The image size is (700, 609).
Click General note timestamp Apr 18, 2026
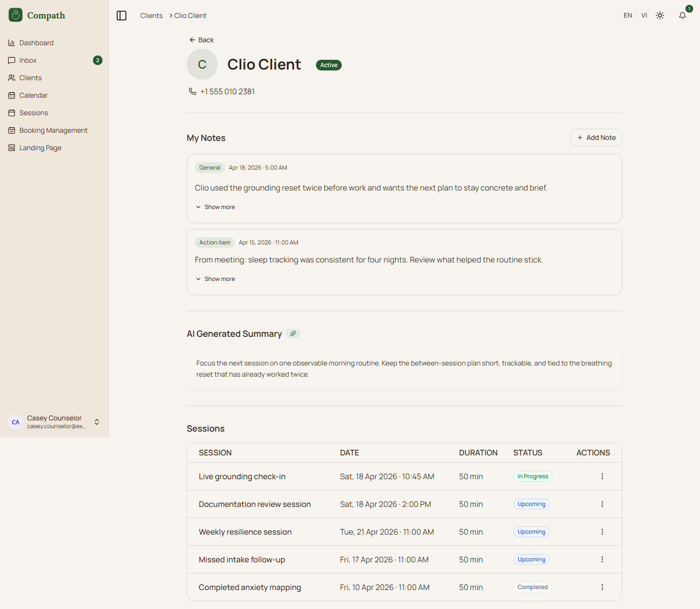click(258, 168)
